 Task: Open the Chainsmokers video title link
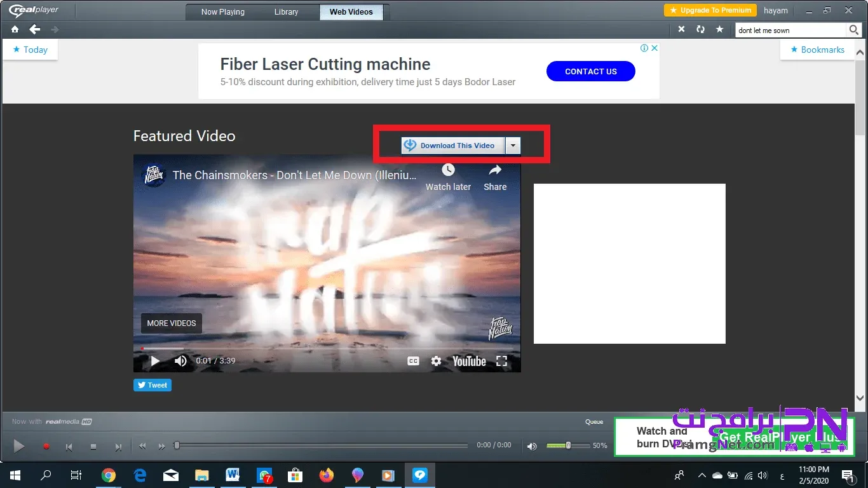(295, 175)
